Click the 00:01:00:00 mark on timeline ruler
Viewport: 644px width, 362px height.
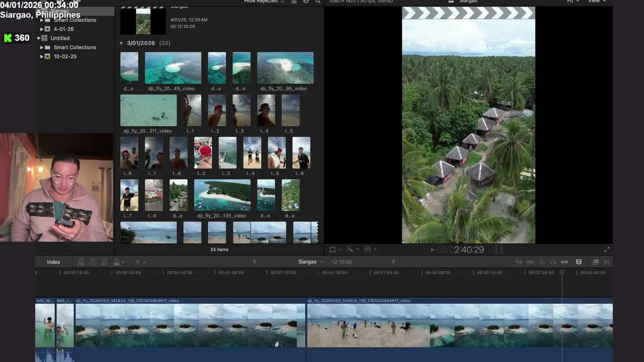tap(231, 273)
